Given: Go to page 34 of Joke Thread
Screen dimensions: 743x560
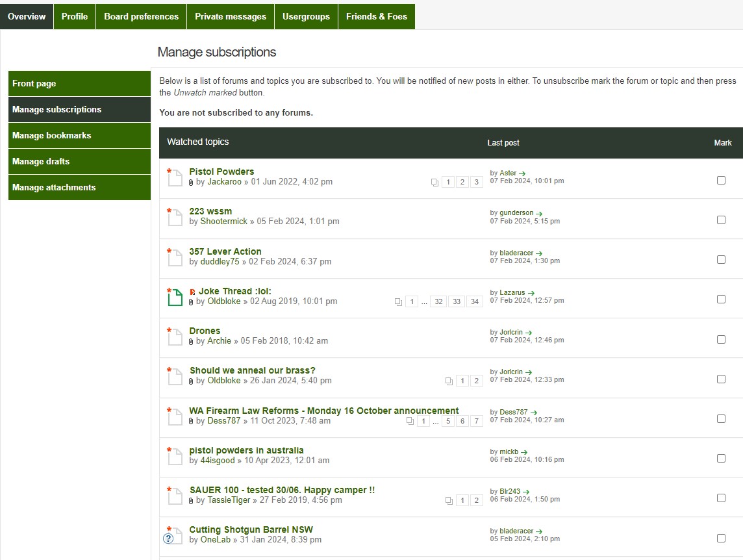Looking at the screenshot, I should [475, 301].
